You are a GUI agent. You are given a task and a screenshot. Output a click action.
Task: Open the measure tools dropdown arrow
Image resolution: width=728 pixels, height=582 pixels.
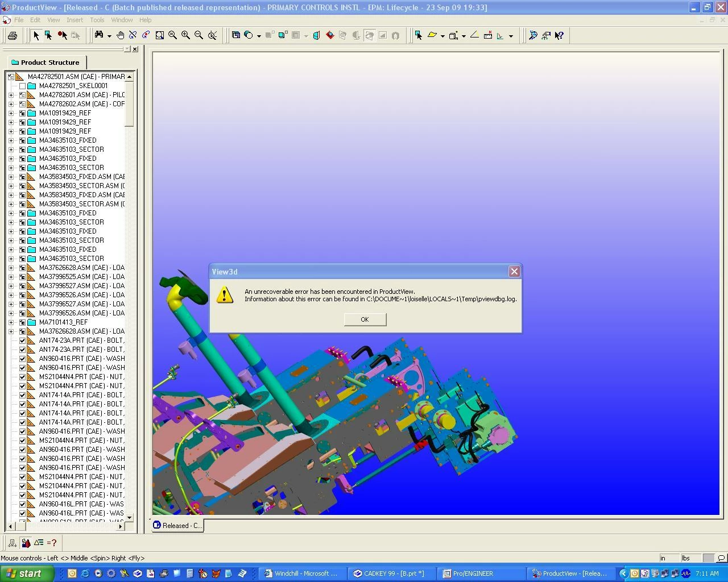[x=511, y=36]
